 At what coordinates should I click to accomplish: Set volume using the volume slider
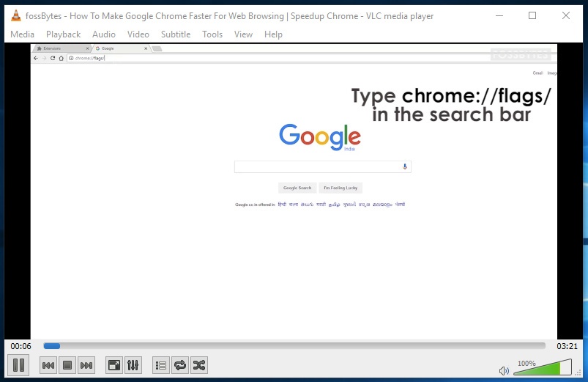pos(542,368)
